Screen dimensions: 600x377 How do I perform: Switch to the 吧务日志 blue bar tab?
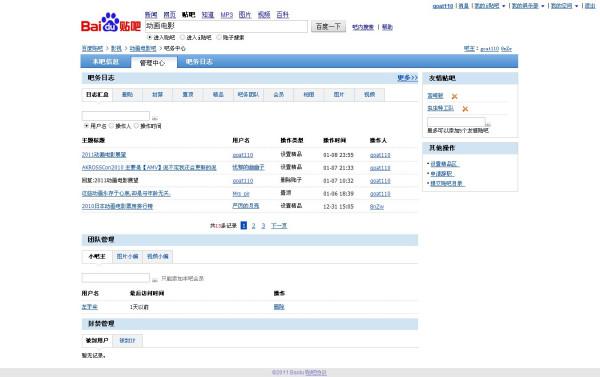point(199,62)
